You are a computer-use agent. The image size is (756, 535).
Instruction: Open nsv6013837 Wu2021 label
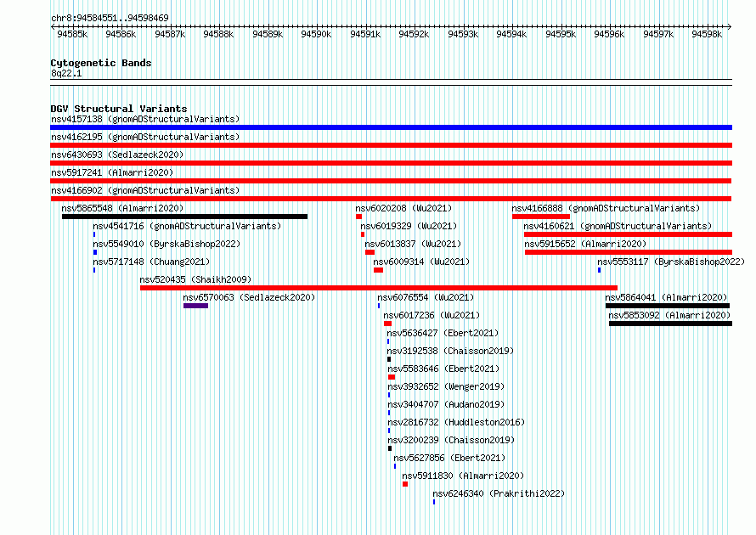click(413, 244)
